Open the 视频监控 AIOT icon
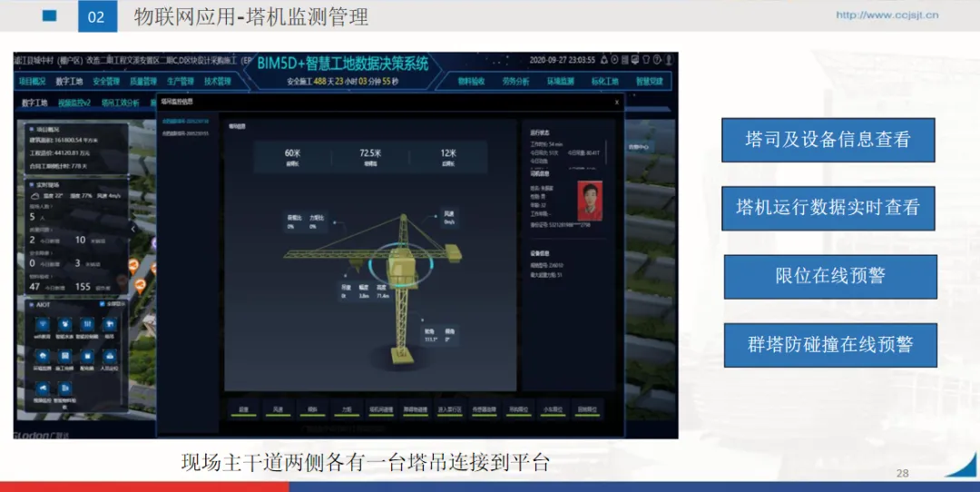 click(42, 389)
